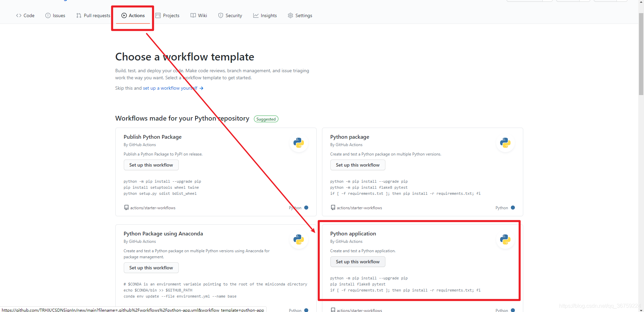Click 'python setup.py sdist bdist_wheel' code line

pos(160,193)
